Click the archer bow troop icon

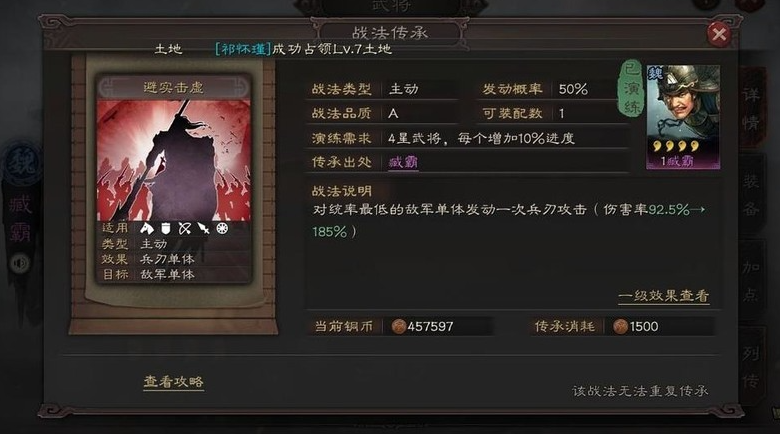pyautogui.click(x=185, y=228)
